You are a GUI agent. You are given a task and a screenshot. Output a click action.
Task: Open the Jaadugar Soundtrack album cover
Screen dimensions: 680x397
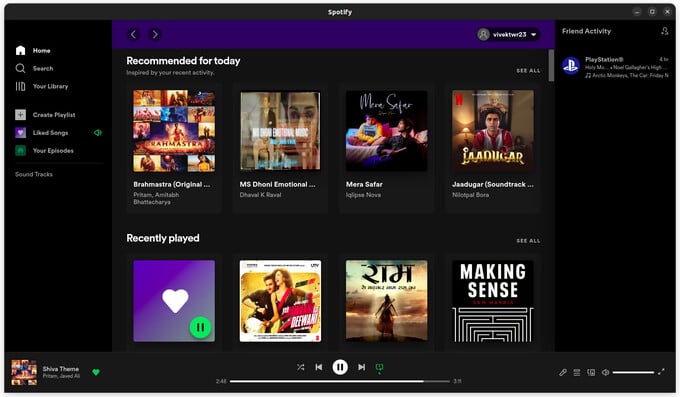point(493,131)
